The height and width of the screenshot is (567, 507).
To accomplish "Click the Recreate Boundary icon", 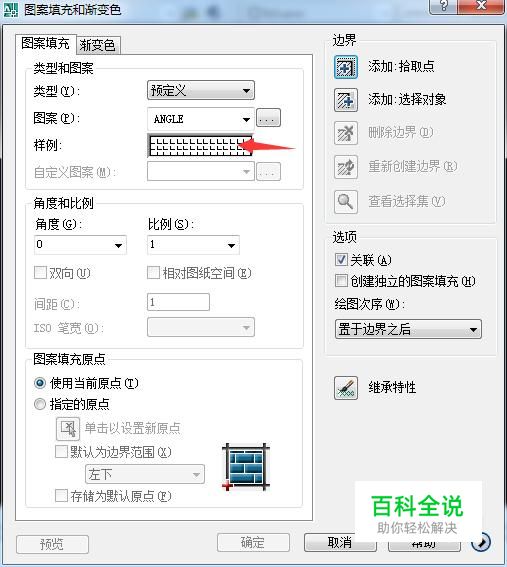I will click(x=346, y=167).
